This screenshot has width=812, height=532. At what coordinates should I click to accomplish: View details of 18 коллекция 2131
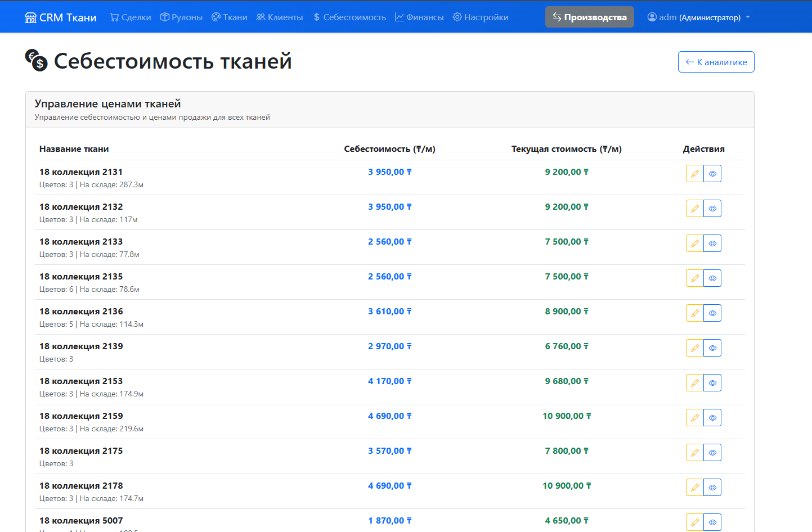coord(712,174)
